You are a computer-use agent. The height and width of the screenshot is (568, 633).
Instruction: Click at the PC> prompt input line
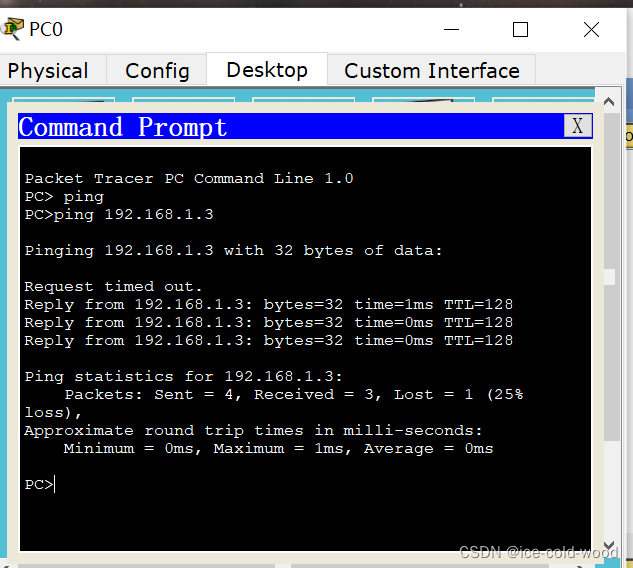pyautogui.click(x=40, y=484)
